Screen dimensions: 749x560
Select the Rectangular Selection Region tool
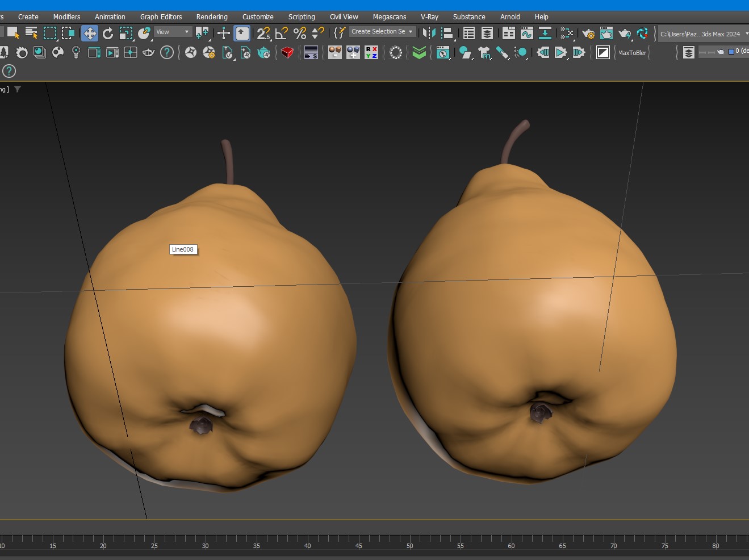[x=50, y=34]
